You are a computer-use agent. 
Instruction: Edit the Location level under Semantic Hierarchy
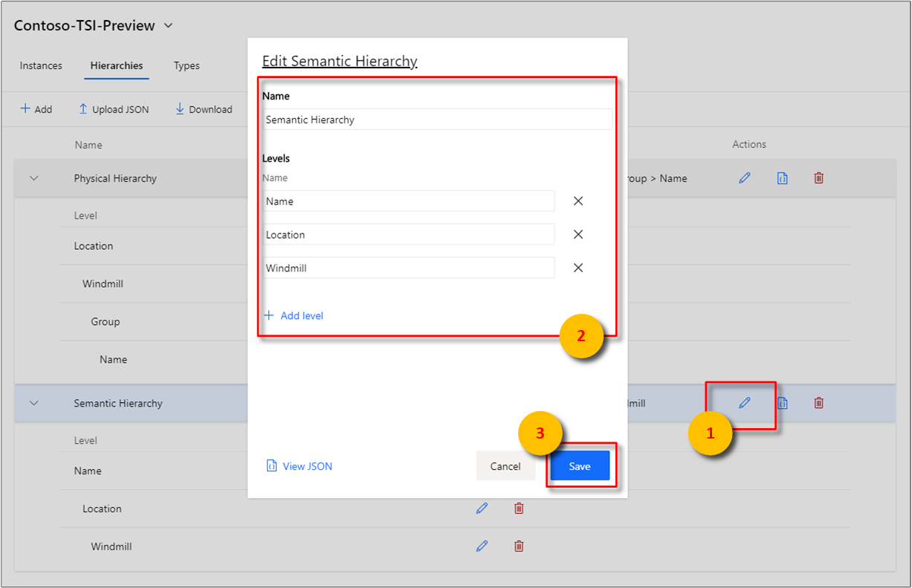[482, 508]
